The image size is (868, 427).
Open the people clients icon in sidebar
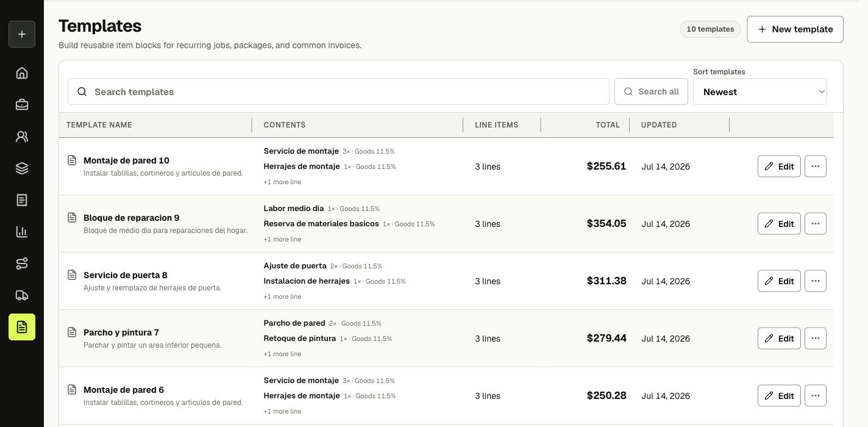(x=22, y=137)
